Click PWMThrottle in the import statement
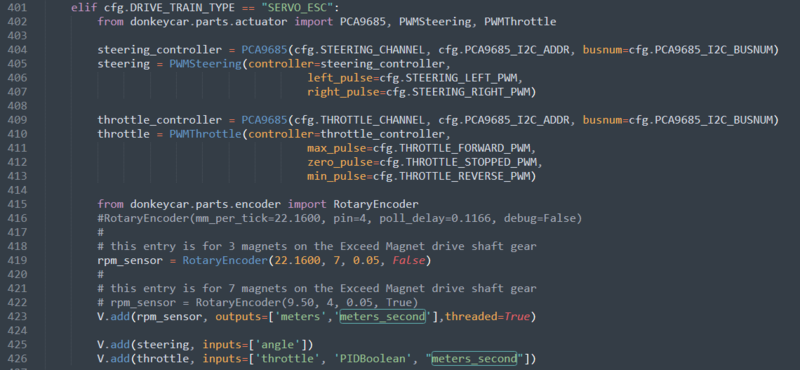 520,22
